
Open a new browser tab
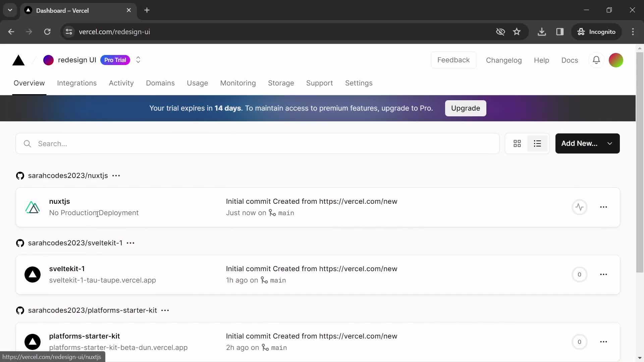(147, 10)
